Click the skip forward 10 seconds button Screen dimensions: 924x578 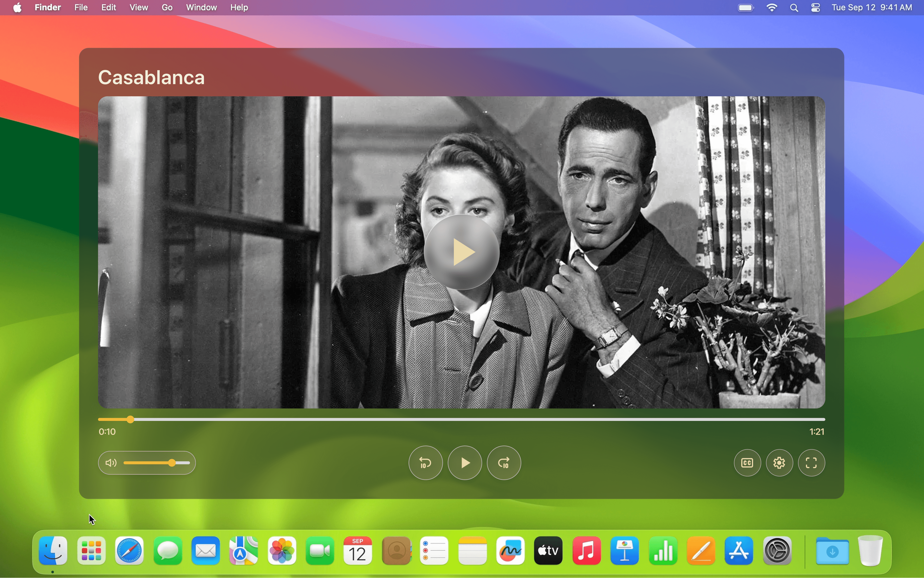point(504,463)
